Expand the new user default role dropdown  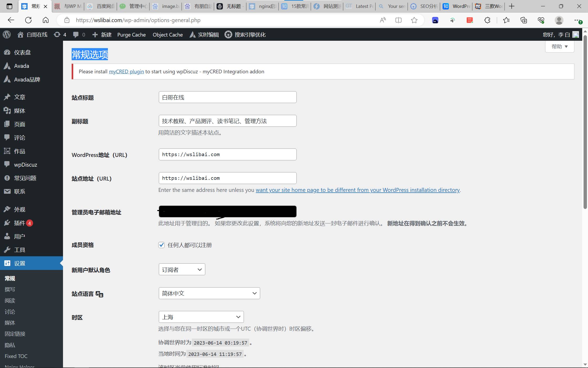tap(182, 269)
